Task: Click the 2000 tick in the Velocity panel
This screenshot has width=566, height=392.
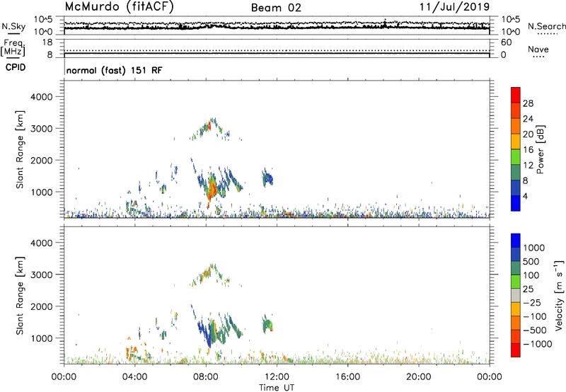Action: (42, 306)
